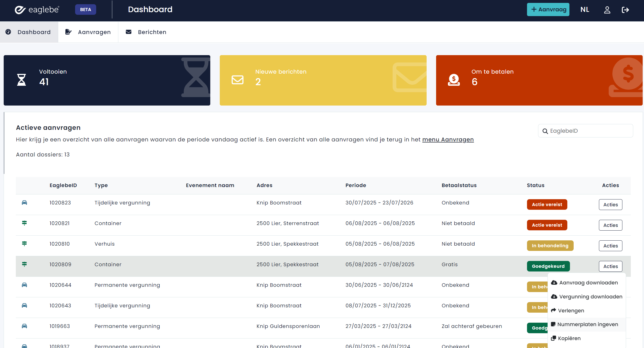Click the eaglebe logo
This screenshot has width=644, height=348.
(x=37, y=10)
